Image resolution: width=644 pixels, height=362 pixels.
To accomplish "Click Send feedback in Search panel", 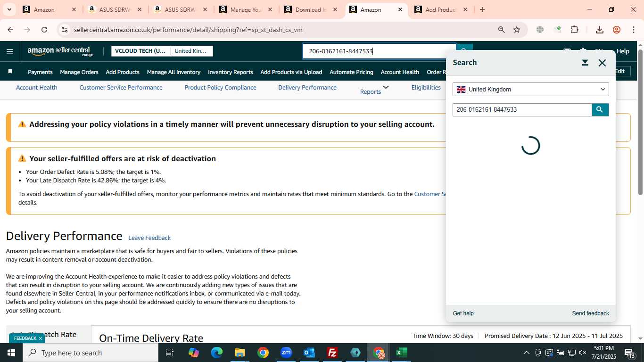I will (x=590, y=313).
